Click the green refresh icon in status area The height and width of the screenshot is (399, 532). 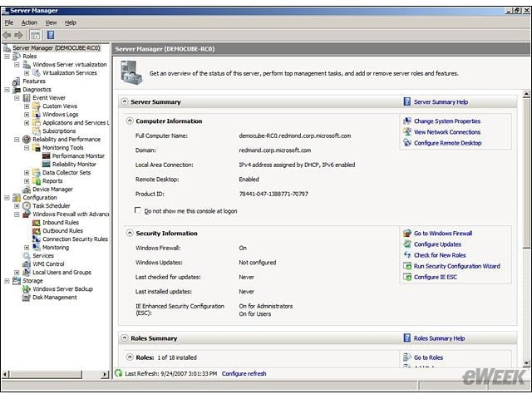click(118, 373)
